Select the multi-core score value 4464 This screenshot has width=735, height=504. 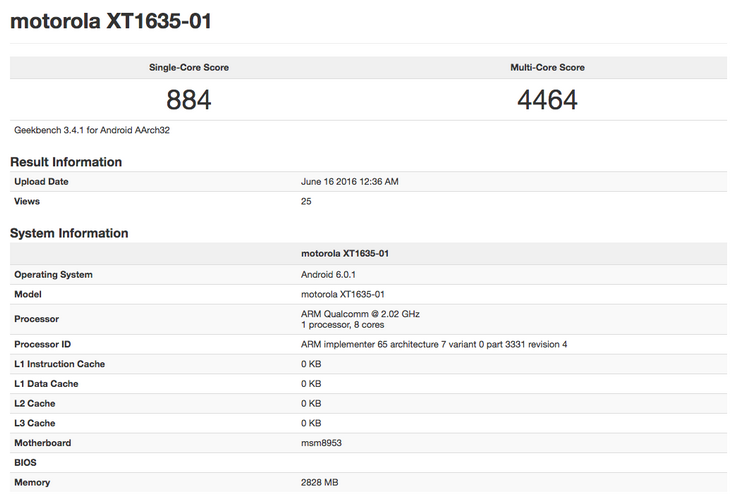547,100
